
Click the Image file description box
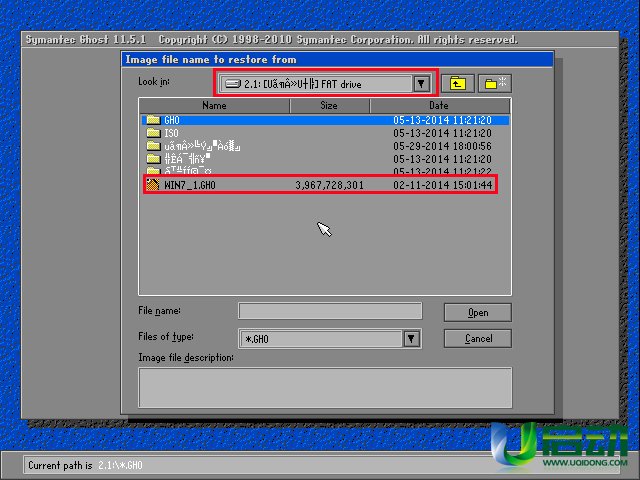325,387
